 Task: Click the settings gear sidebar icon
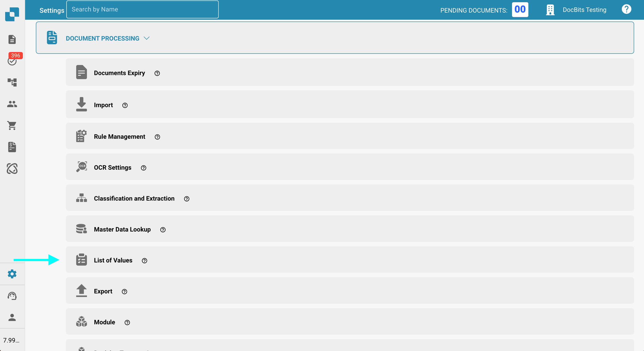click(x=12, y=274)
